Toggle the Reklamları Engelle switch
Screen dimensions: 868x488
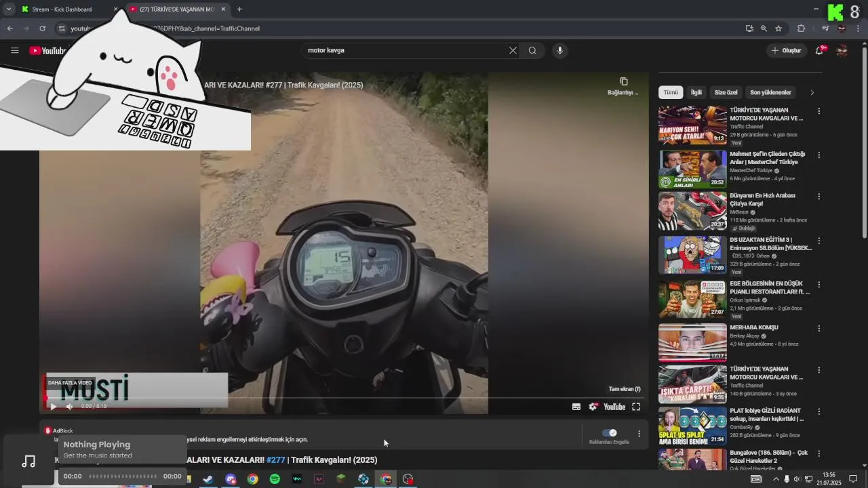[610, 432]
